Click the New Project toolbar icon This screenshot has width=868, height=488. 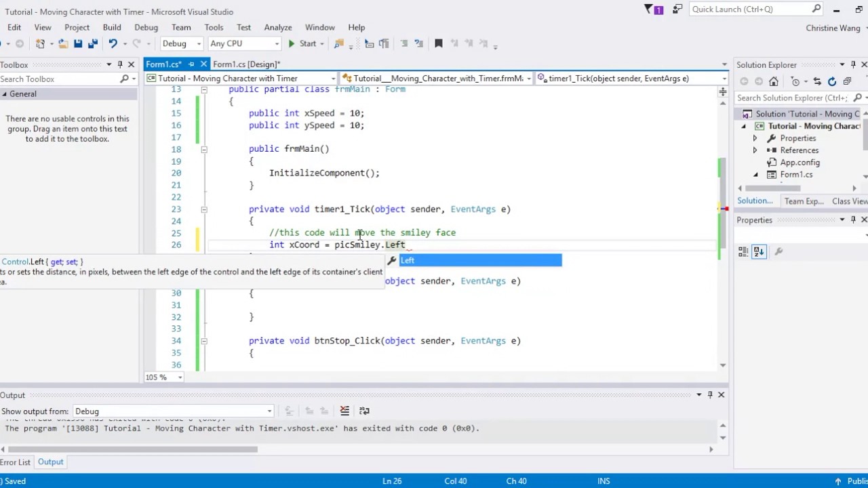(x=41, y=43)
